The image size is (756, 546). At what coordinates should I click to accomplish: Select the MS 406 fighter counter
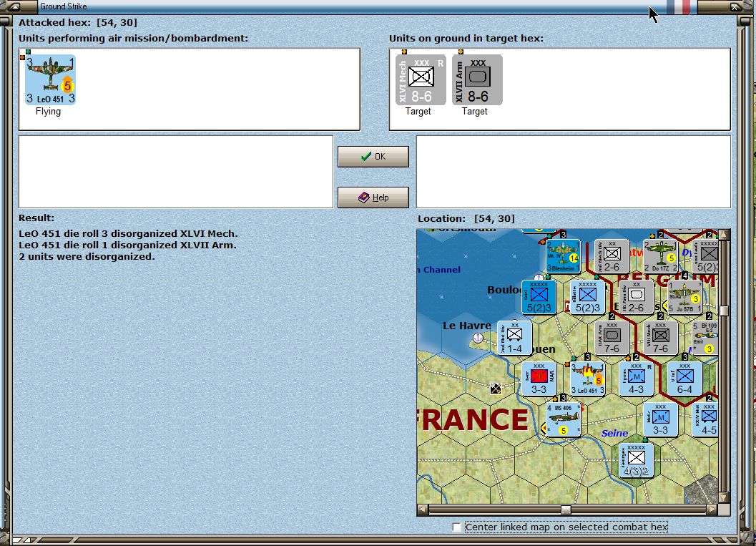pyautogui.click(x=562, y=420)
